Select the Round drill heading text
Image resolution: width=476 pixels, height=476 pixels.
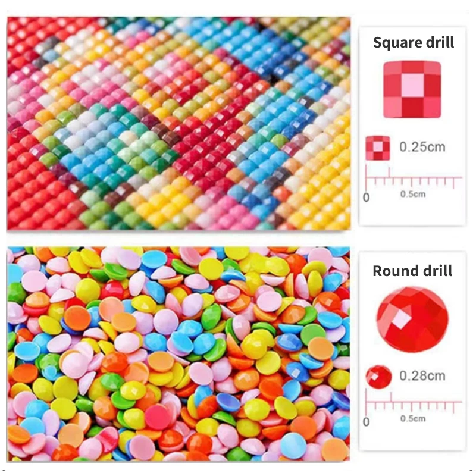(412, 271)
